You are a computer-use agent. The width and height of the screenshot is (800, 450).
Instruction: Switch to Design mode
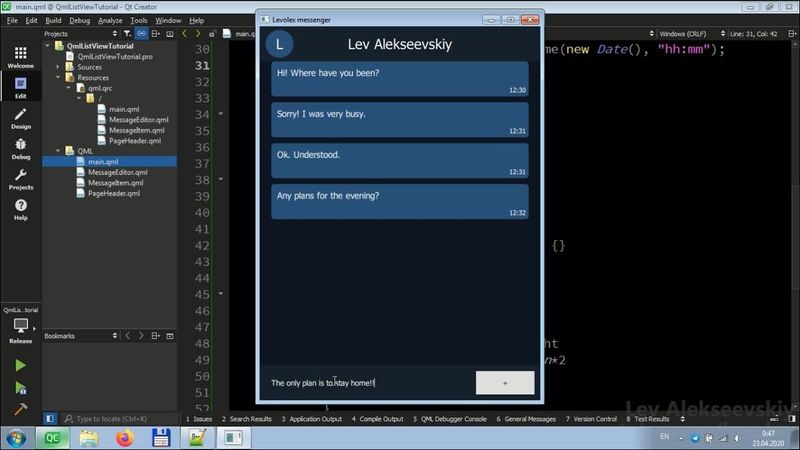pos(20,118)
